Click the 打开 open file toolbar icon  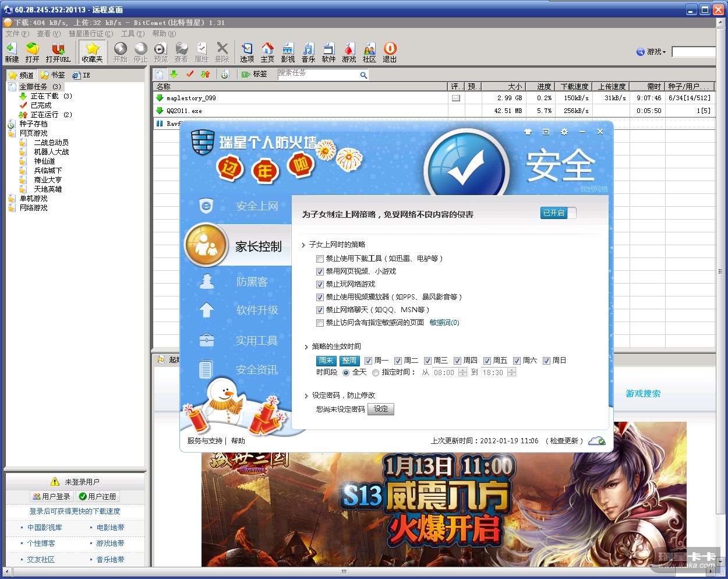coord(33,52)
